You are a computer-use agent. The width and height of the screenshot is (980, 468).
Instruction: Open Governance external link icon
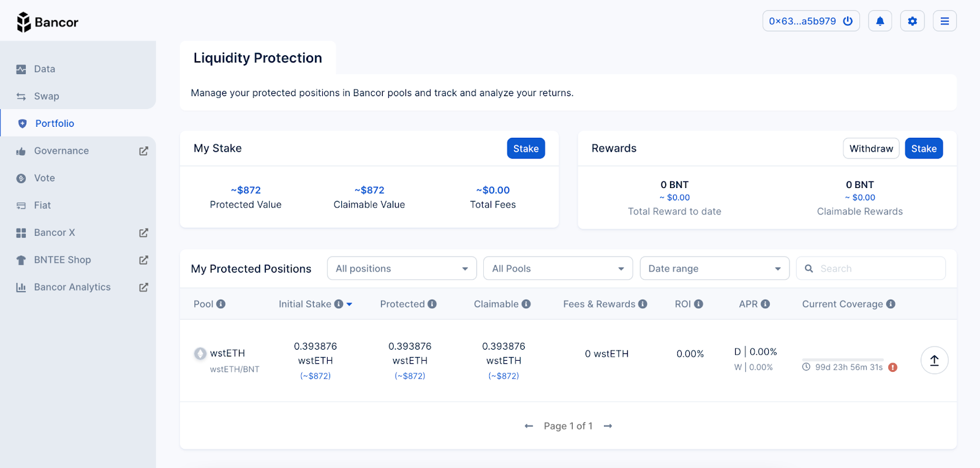[143, 151]
